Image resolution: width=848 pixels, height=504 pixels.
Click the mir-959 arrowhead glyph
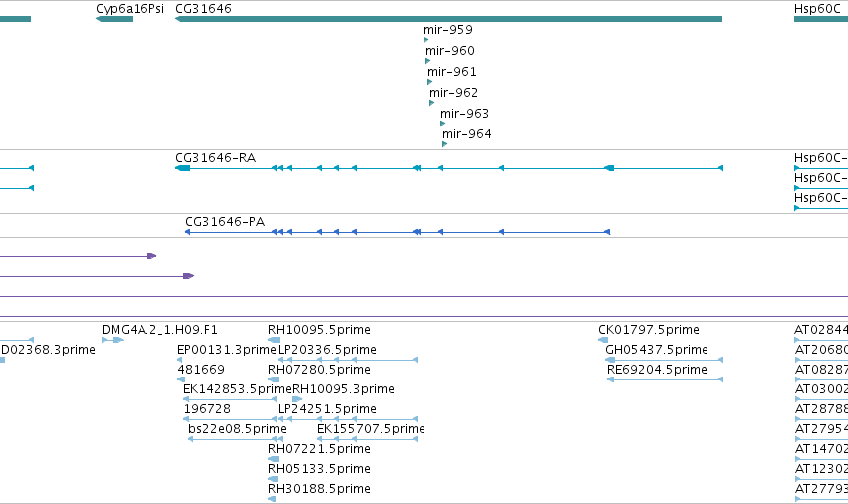click(426, 40)
